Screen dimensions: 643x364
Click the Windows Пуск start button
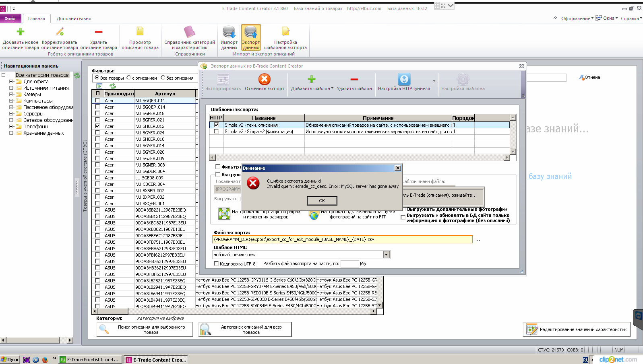coord(10,360)
